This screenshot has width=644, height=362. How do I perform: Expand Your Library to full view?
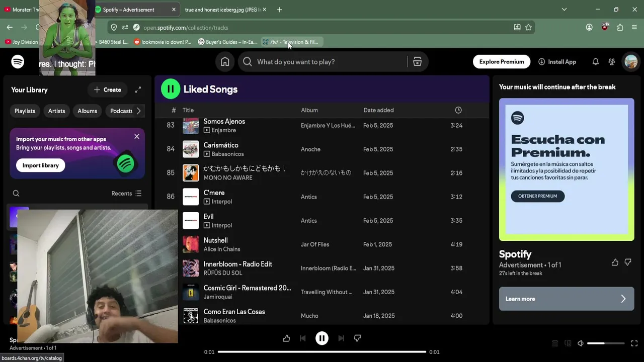coord(138,90)
